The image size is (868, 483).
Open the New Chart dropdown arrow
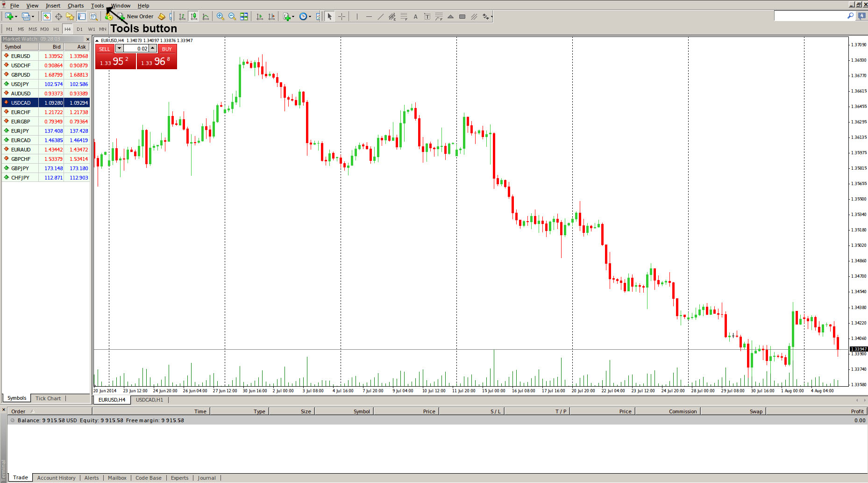click(x=16, y=17)
